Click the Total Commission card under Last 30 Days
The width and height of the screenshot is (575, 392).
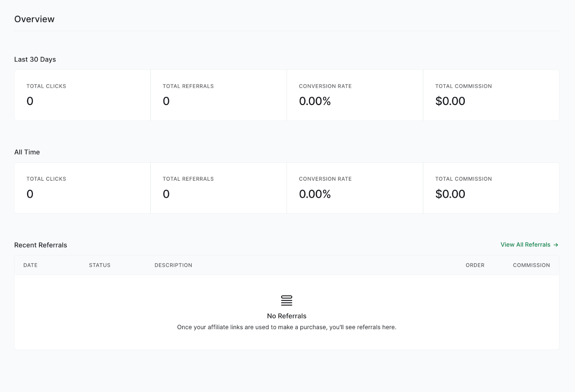(x=491, y=95)
